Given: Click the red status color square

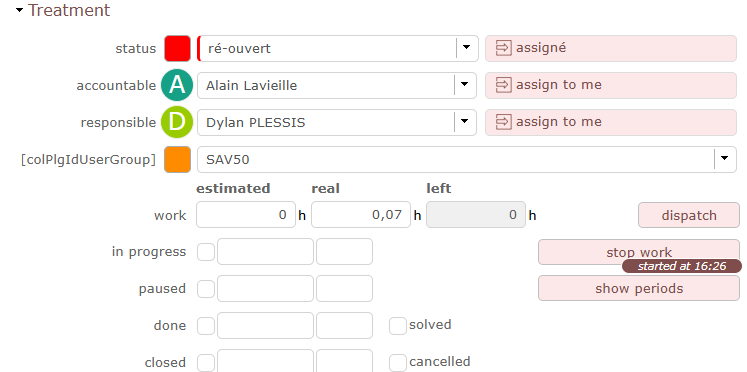Looking at the screenshot, I should [177, 49].
